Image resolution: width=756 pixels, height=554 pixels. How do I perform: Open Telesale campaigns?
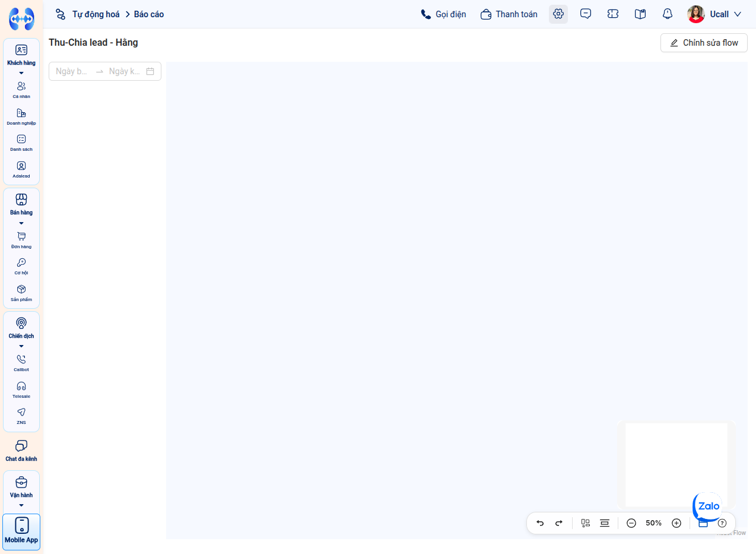click(21, 390)
